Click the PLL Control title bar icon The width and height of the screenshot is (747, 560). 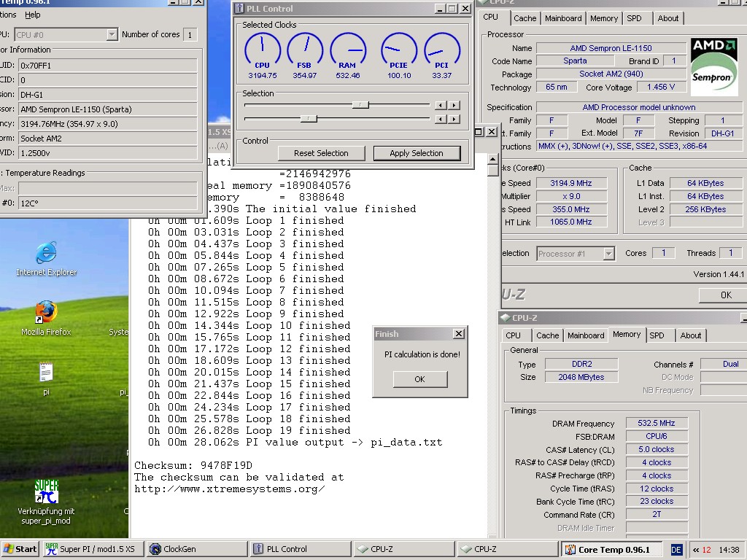(239, 9)
